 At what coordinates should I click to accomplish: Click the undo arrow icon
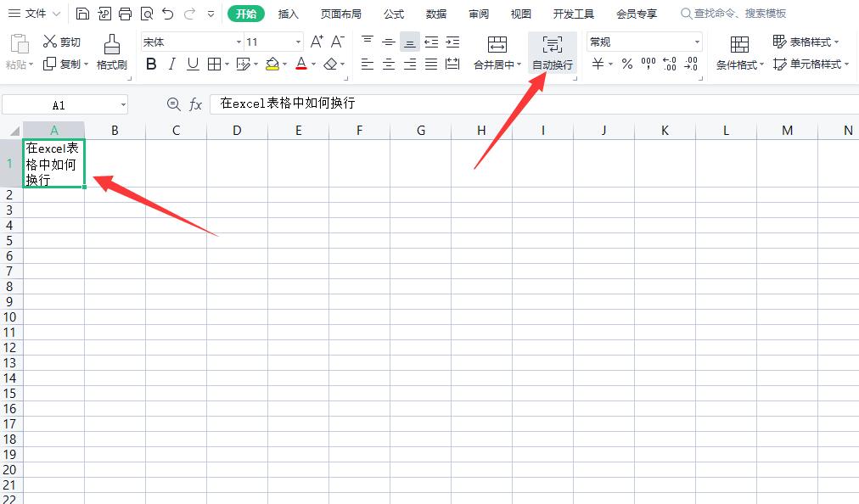click(x=166, y=13)
